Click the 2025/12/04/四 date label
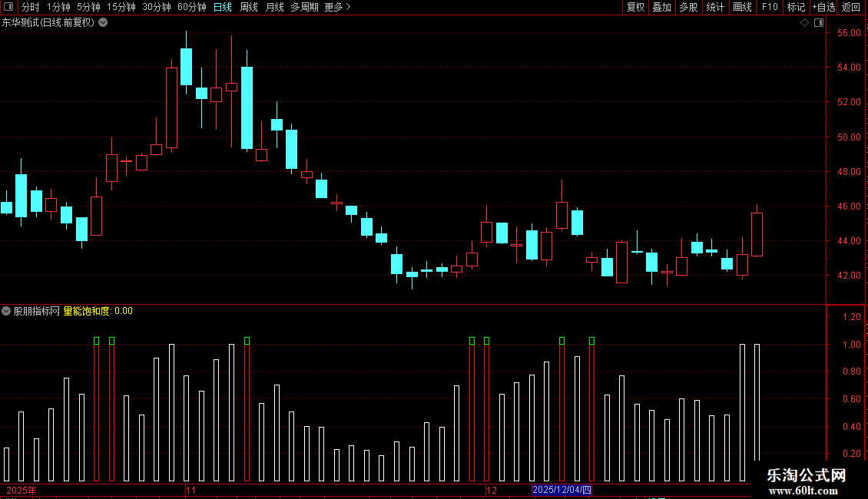This screenshot has height=499, width=868. click(562, 490)
